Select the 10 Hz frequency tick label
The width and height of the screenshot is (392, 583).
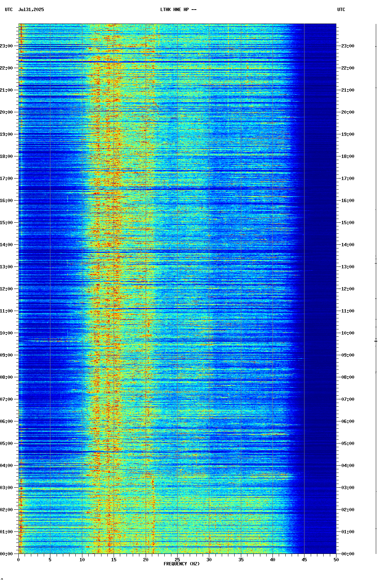[x=82, y=560]
